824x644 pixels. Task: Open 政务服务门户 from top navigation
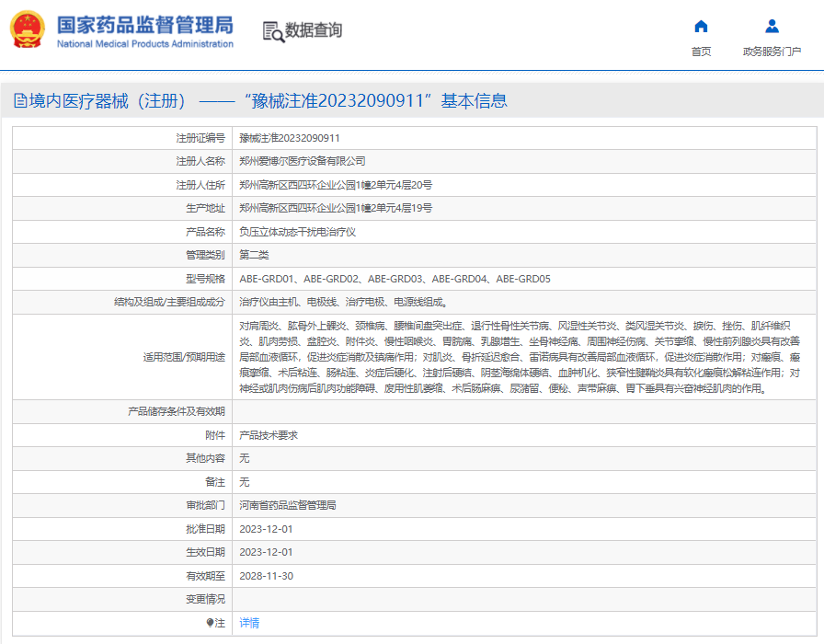coord(772,52)
